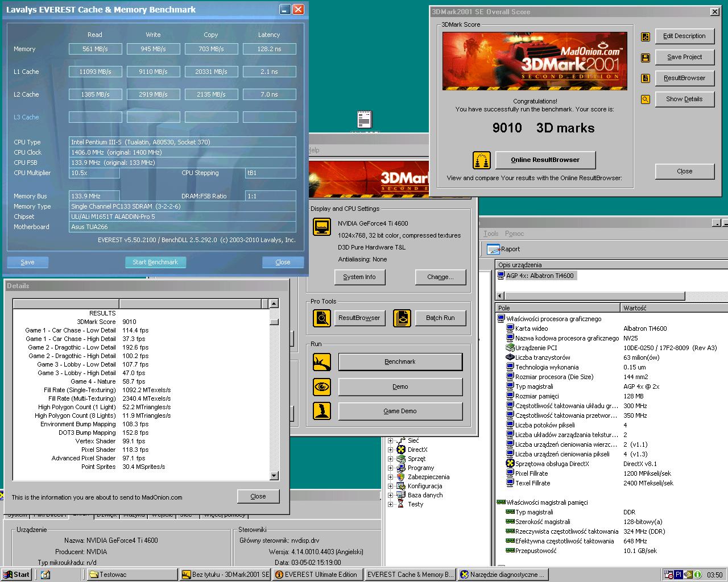Screen dimensions: 728x582
Task: Click the System Info button in 3DMark
Action: pyautogui.click(x=359, y=277)
